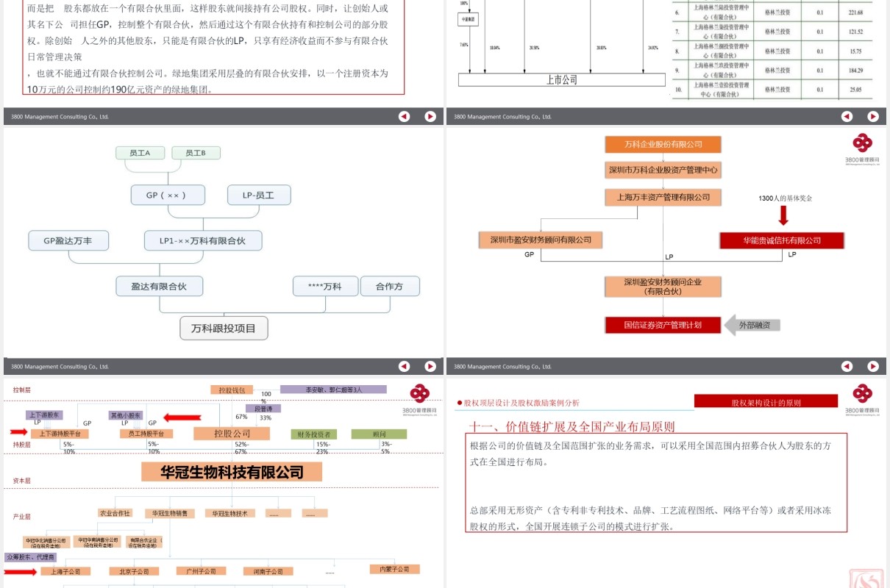Click the 控股钱包 box
Image resolution: width=890 pixels, height=588 pixels.
coord(232,390)
